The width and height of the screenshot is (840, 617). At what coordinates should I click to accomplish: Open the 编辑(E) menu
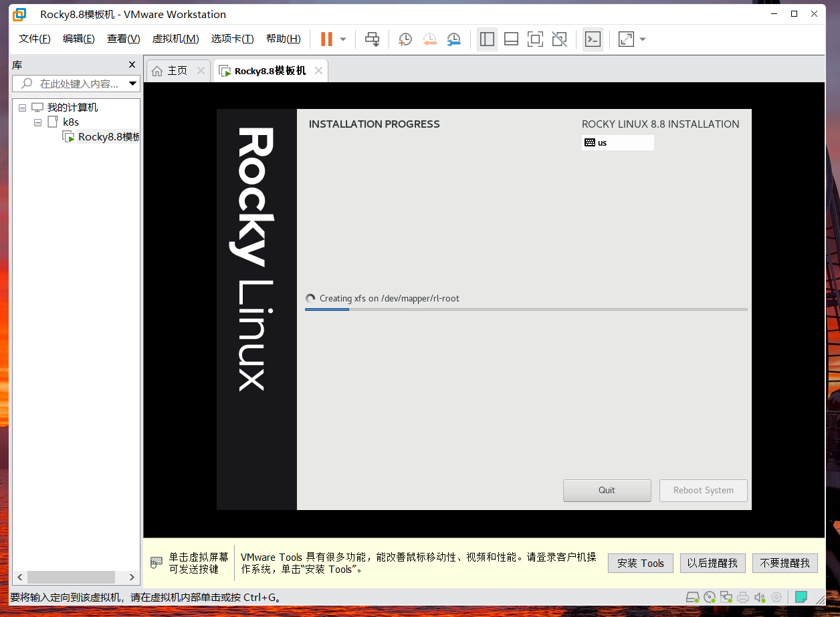[x=79, y=39]
